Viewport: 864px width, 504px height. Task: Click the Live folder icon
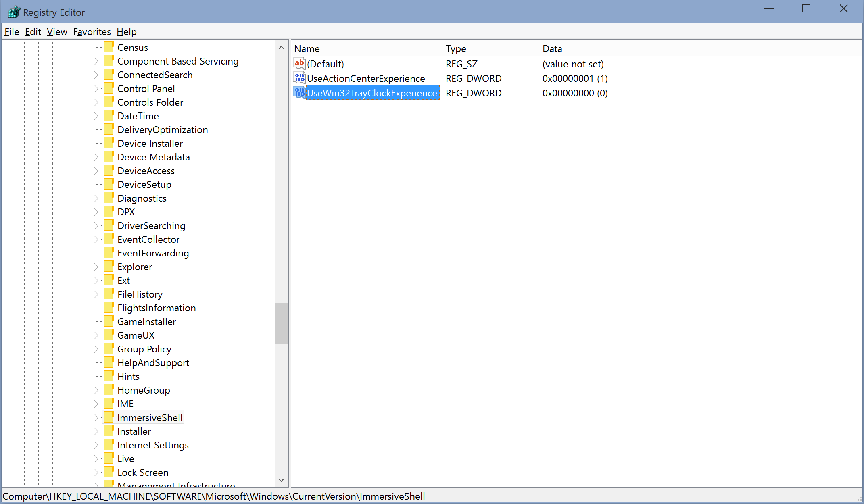pos(109,458)
